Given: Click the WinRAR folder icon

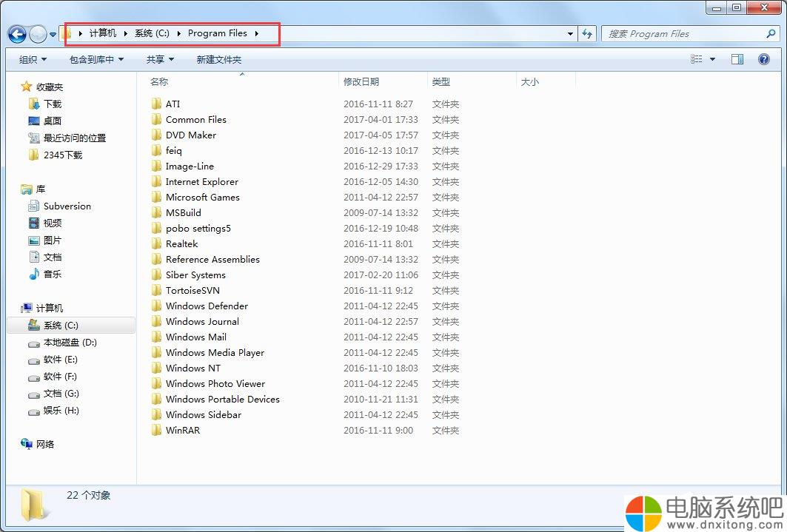Looking at the screenshot, I should pos(157,430).
